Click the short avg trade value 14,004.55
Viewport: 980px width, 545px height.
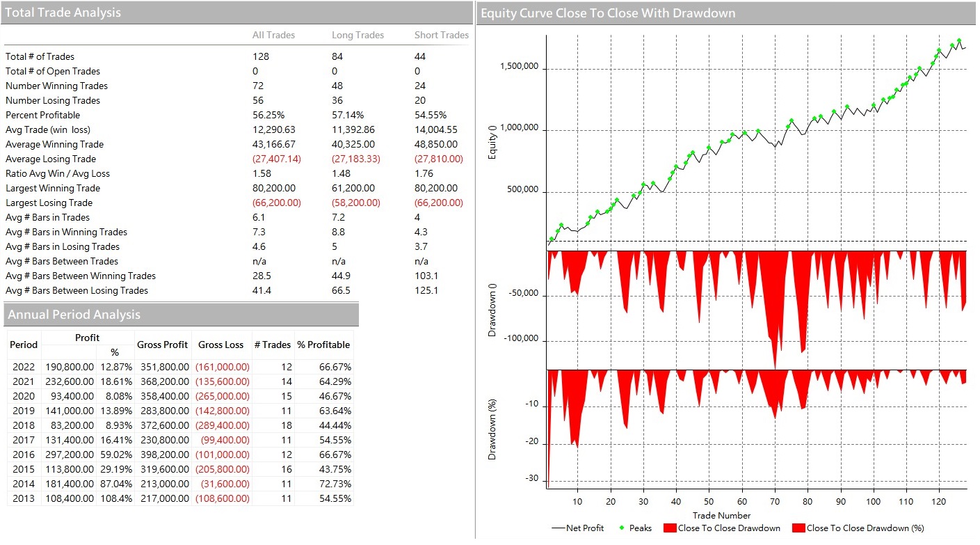coord(435,130)
